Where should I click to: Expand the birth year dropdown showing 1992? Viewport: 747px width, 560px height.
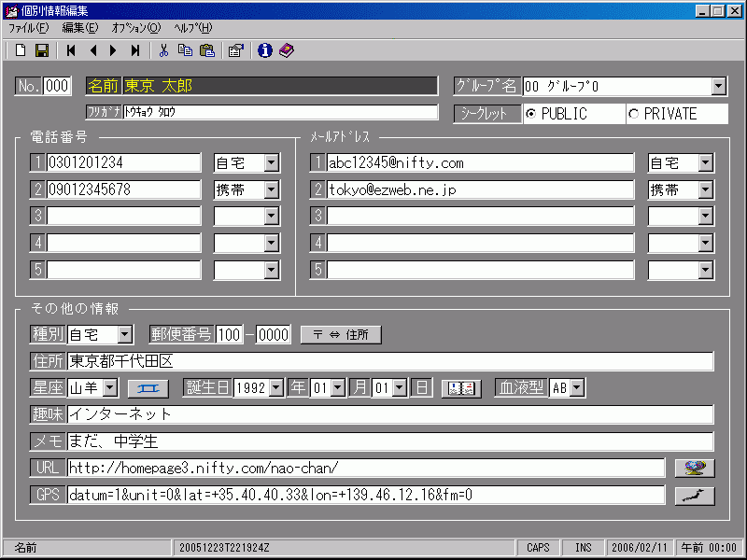(x=276, y=388)
